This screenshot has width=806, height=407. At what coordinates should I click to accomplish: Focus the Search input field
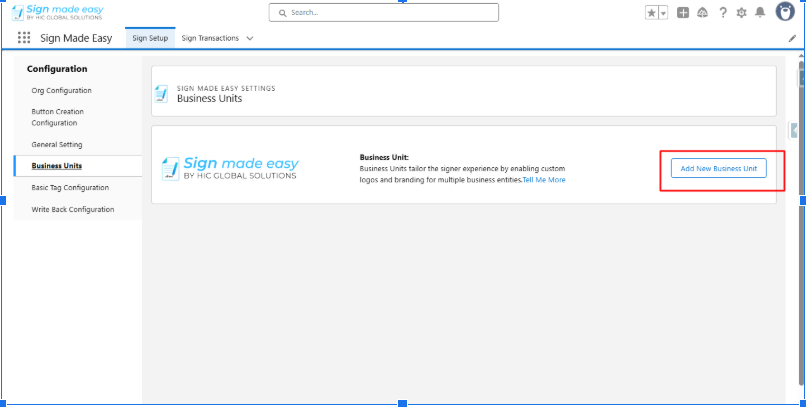coord(383,12)
